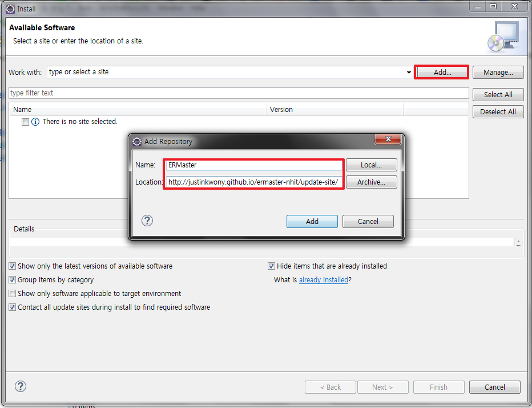Open the 'already installed' link
The image size is (532, 408).
tap(323, 279)
